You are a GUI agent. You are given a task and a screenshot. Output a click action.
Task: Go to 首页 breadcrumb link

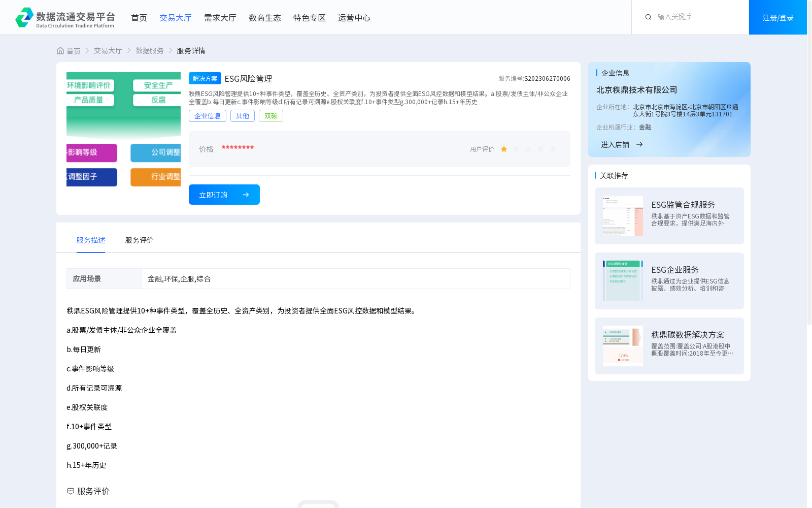(74, 51)
